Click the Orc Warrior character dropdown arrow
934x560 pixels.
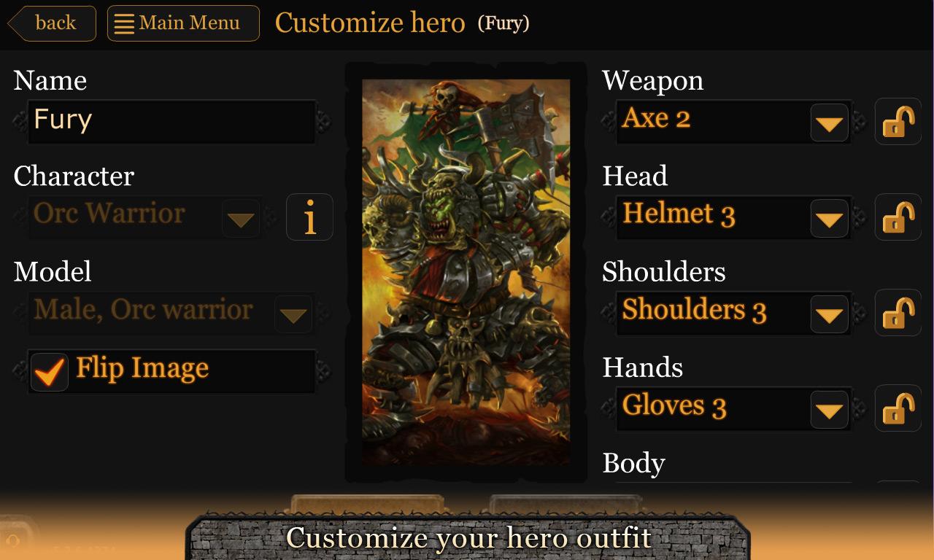click(241, 218)
